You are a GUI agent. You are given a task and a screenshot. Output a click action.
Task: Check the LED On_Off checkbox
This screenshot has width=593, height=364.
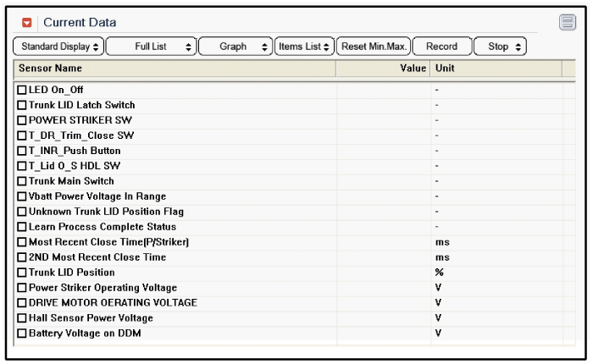(22, 90)
